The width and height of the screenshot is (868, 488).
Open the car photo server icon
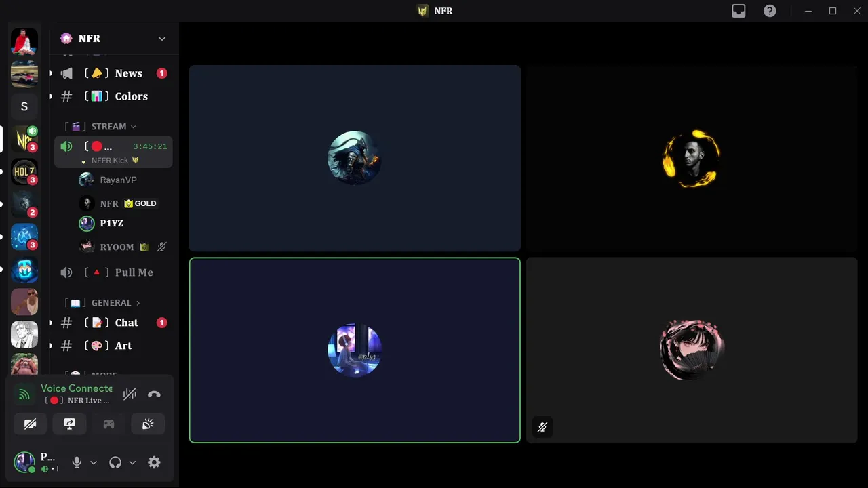pyautogui.click(x=24, y=74)
